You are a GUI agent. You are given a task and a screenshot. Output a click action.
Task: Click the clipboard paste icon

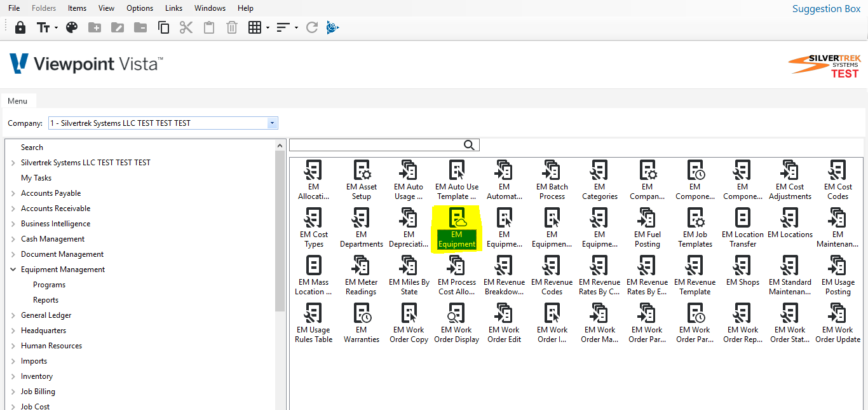(x=209, y=27)
